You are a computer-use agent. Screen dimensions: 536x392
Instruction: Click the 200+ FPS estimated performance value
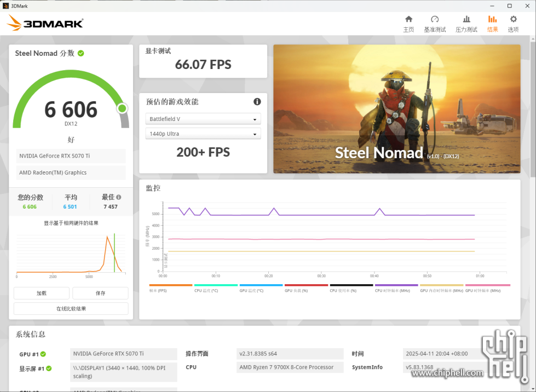point(203,152)
